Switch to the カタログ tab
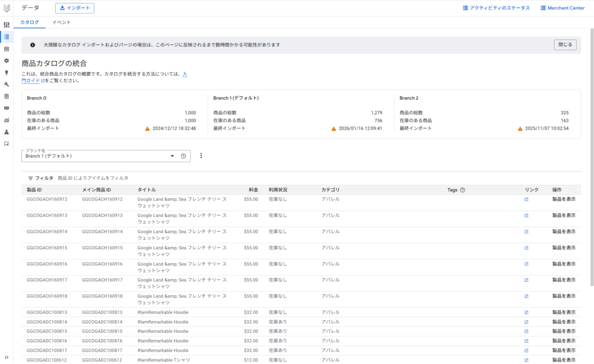This screenshot has height=364, width=594. click(30, 23)
